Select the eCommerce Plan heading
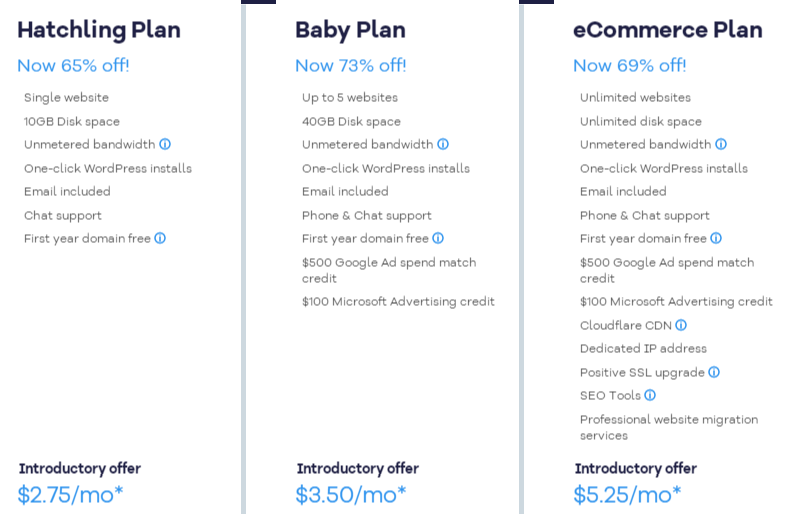 (667, 30)
